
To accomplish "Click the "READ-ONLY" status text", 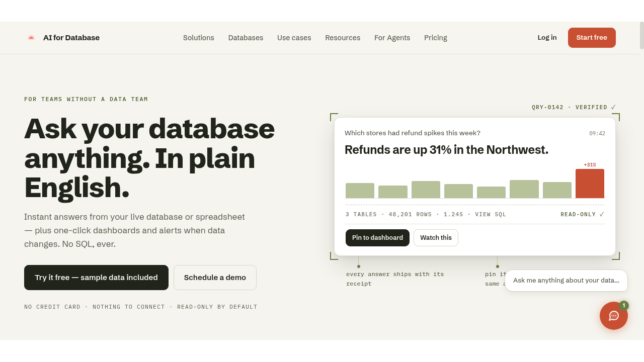I will (x=578, y=215).
